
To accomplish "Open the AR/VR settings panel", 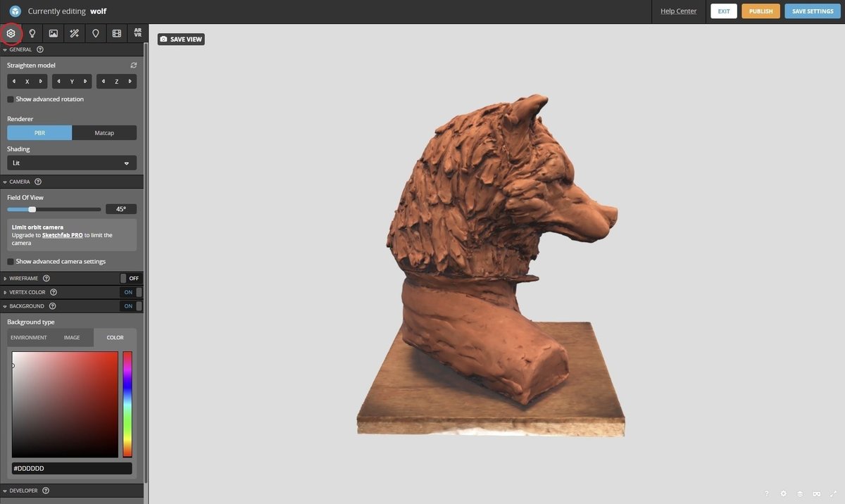I will click(x=137, y=32).
